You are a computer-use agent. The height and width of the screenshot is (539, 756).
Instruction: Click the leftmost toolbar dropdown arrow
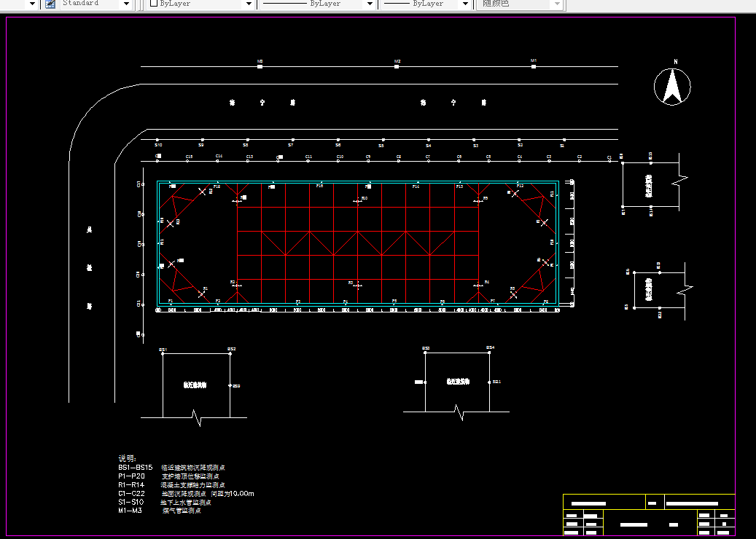pyautogui.click(x=32, y=4)
